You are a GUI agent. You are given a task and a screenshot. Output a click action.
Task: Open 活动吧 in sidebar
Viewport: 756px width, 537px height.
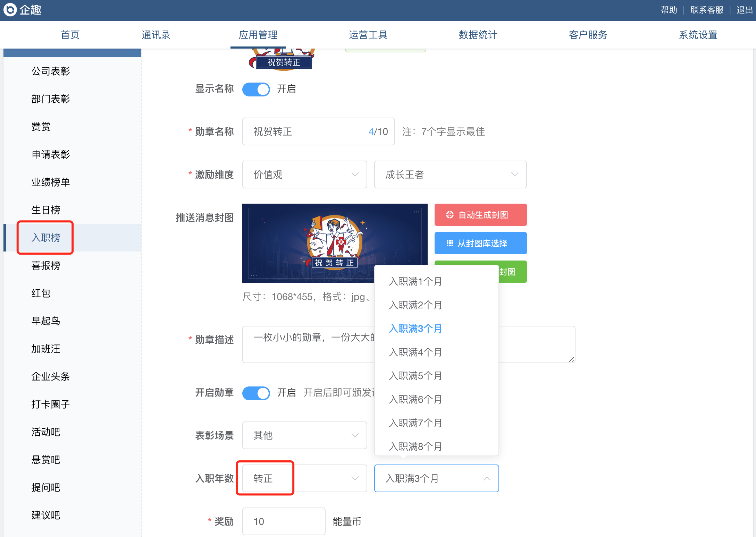[x=72, y=432]
